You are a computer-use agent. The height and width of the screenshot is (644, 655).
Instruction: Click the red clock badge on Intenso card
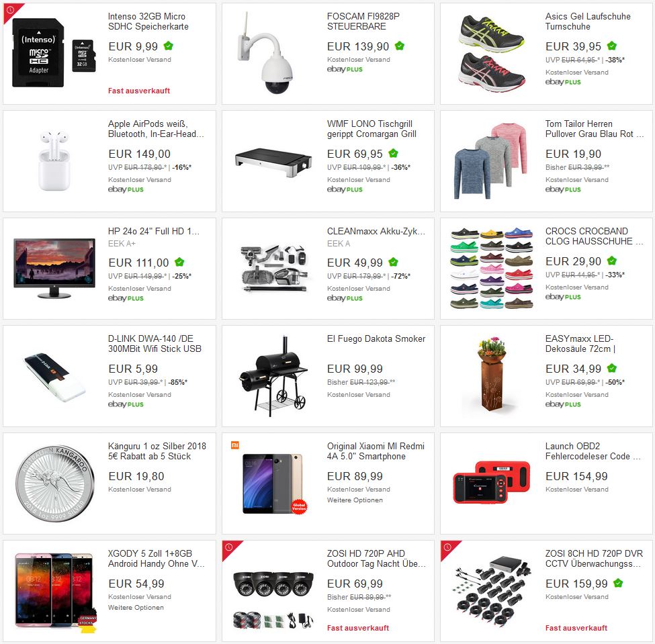click(x=11, y=10)
